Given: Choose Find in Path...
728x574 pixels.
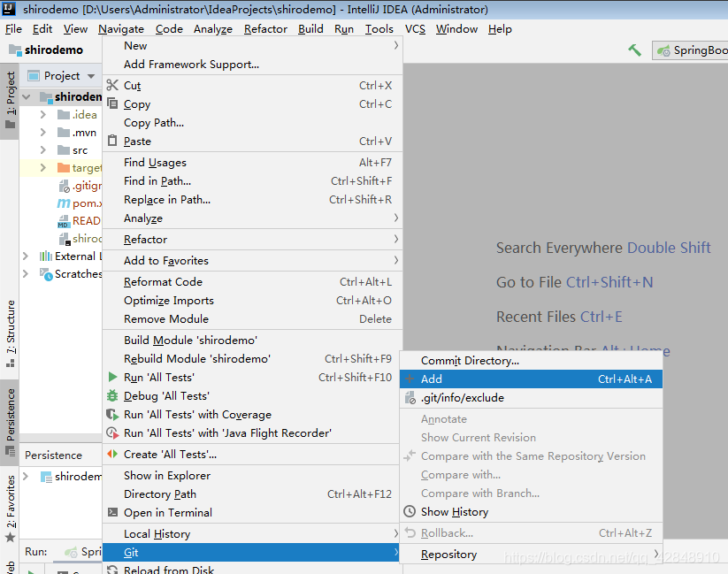Looking at the screenshot, I should 252,180.
